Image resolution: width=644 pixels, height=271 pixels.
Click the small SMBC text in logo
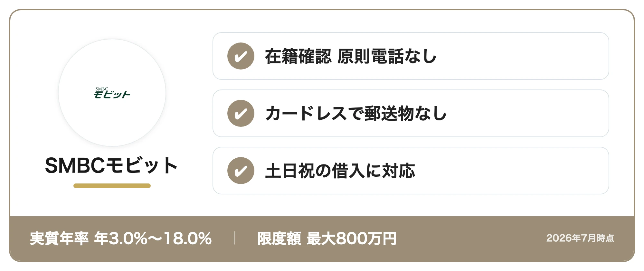tap(102, 89)
